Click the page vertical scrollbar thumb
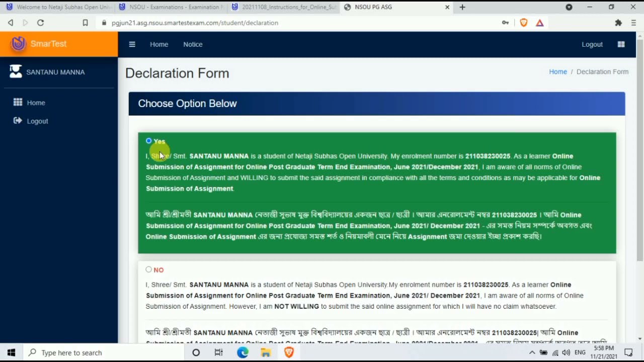This screenshot has width=644, height=362. (640, 151)
